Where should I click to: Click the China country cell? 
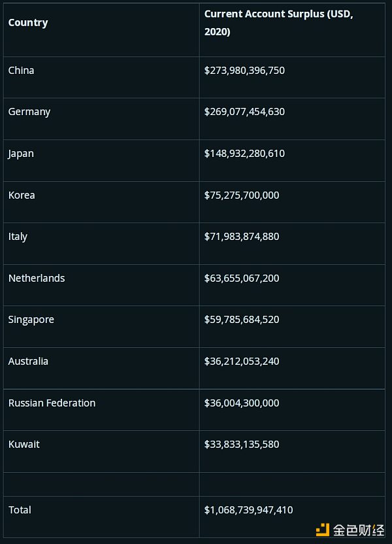[x=22, y=71]
